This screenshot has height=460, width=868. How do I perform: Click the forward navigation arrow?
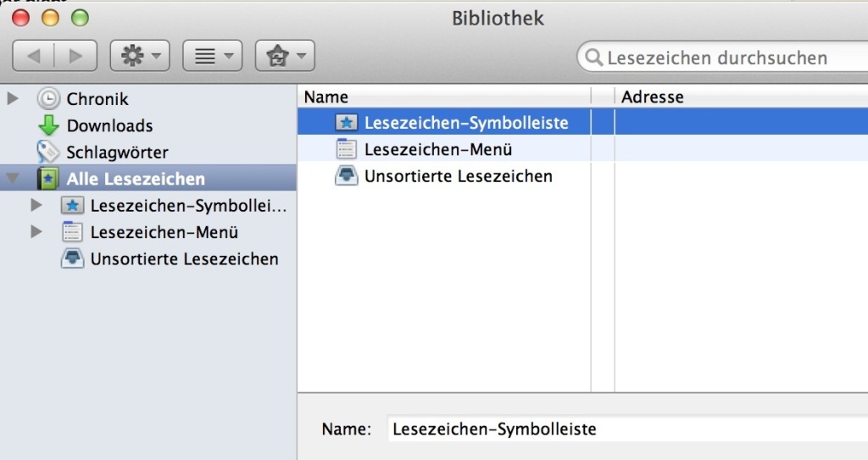pyautogui.click(x=75, y=55)
